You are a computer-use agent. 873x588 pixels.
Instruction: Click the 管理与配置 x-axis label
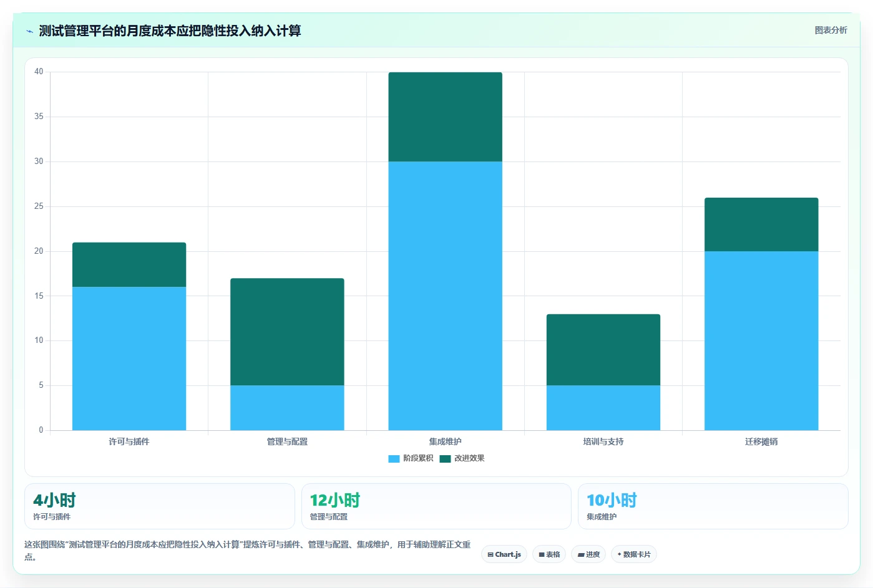287,441
